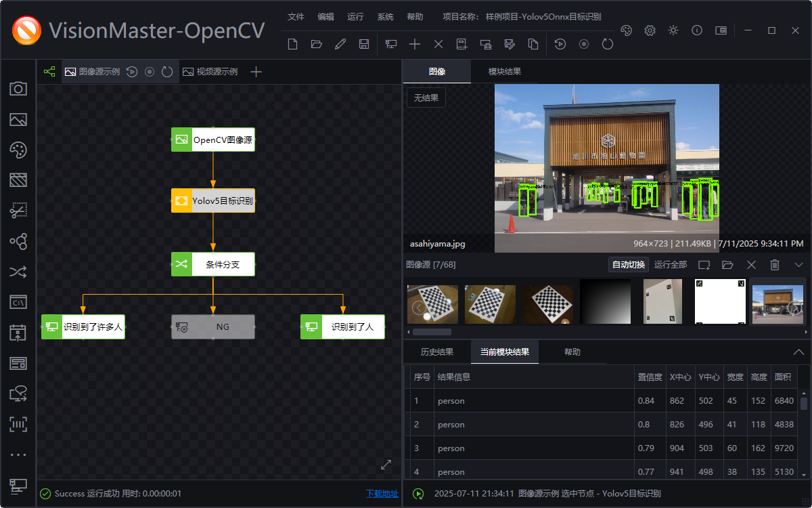Start recording with the record toolbar icon
Image resolution: width=812 pixels, height=508 pixels.
click(583, 43)
